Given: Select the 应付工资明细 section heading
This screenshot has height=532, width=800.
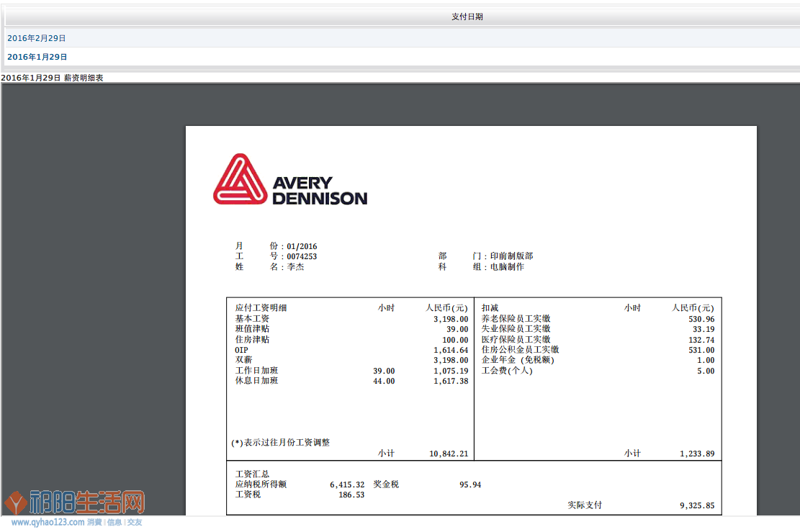Looking at the screenshot, I should point(261,308).
